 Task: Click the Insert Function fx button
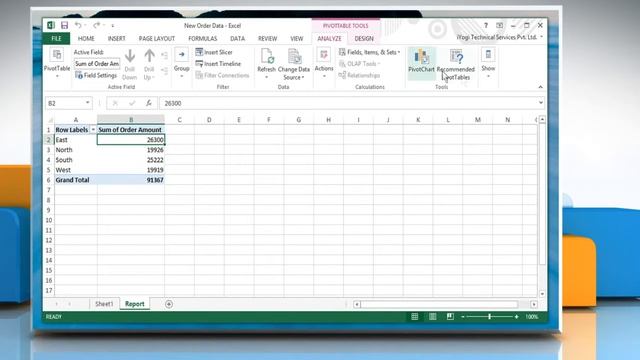[x=149, y=103]
